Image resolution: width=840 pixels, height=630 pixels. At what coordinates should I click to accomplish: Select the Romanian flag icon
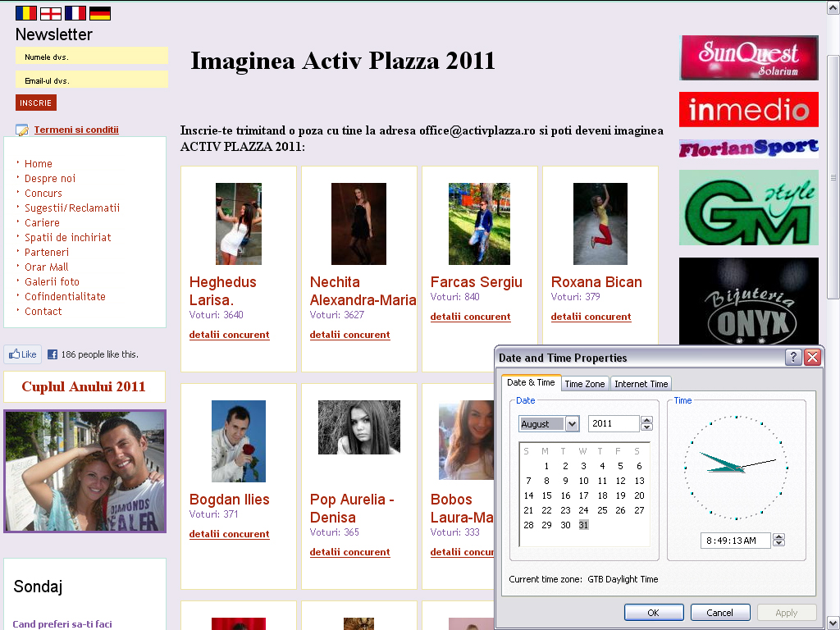25,12
